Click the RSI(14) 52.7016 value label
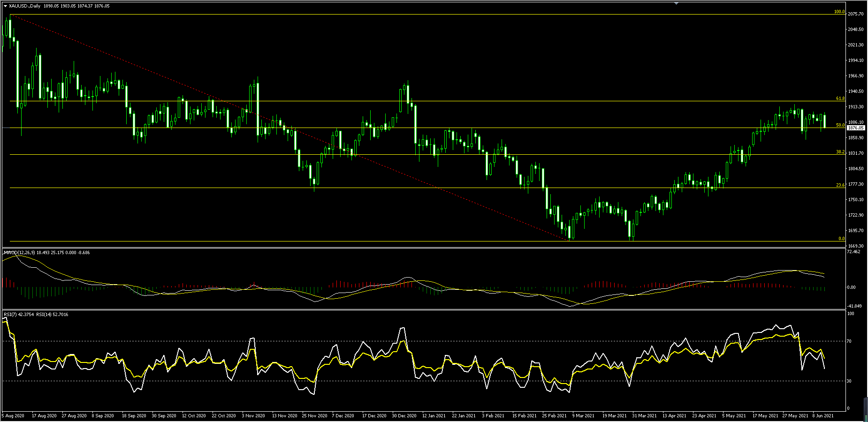 click(52, 315)
